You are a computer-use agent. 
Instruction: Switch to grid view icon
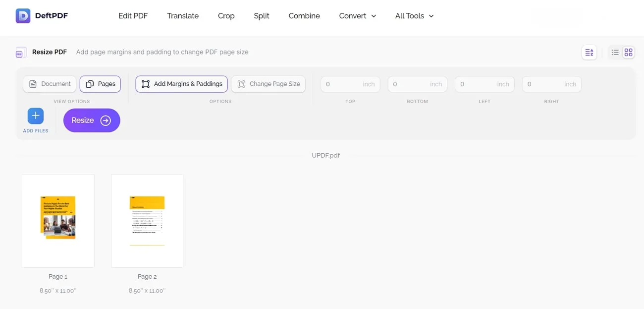628,52
